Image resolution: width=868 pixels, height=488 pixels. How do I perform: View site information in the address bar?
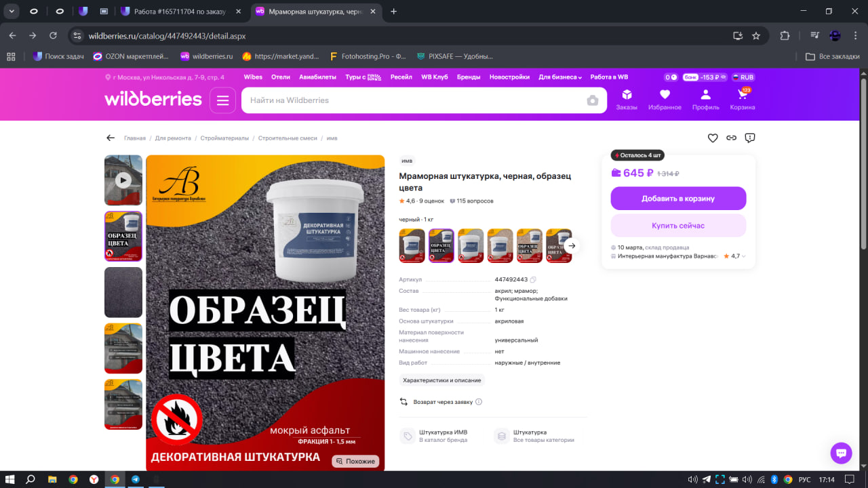pyautogui.click(x=77, y=35)
